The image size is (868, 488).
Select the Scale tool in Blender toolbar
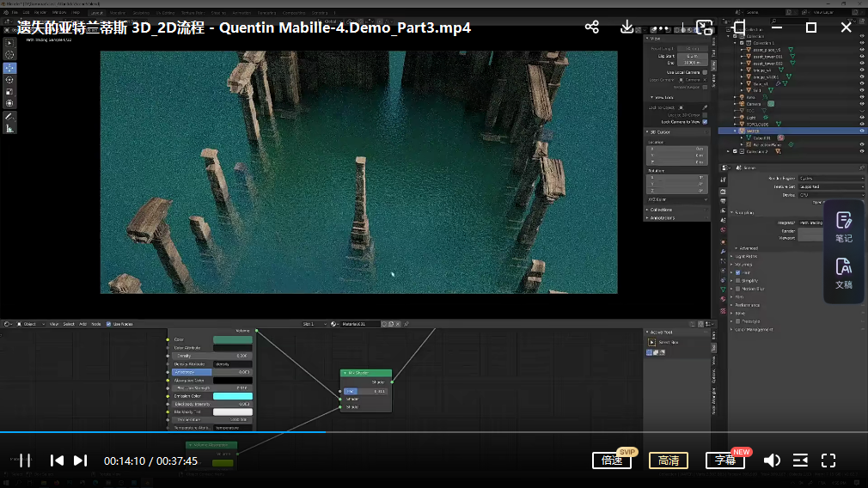[9, 92]
